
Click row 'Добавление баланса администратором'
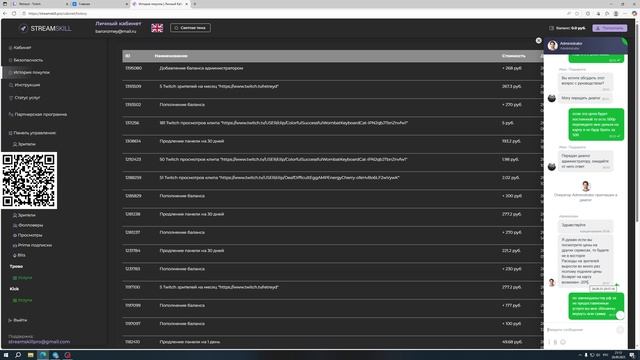pos(333,68)
